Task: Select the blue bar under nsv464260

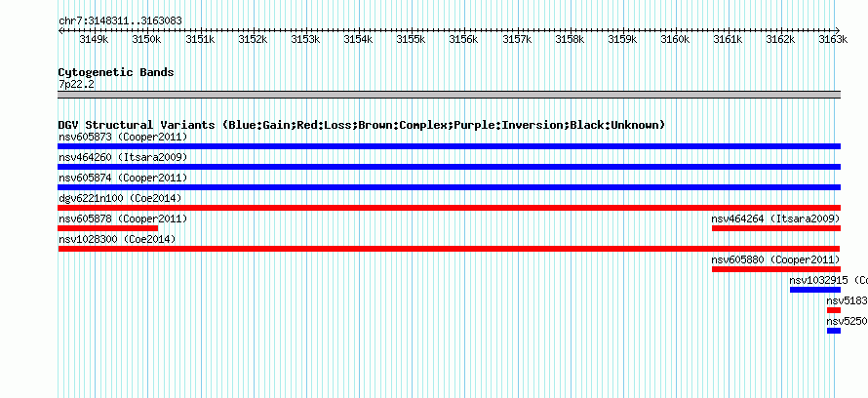Action: click(449, 167)
